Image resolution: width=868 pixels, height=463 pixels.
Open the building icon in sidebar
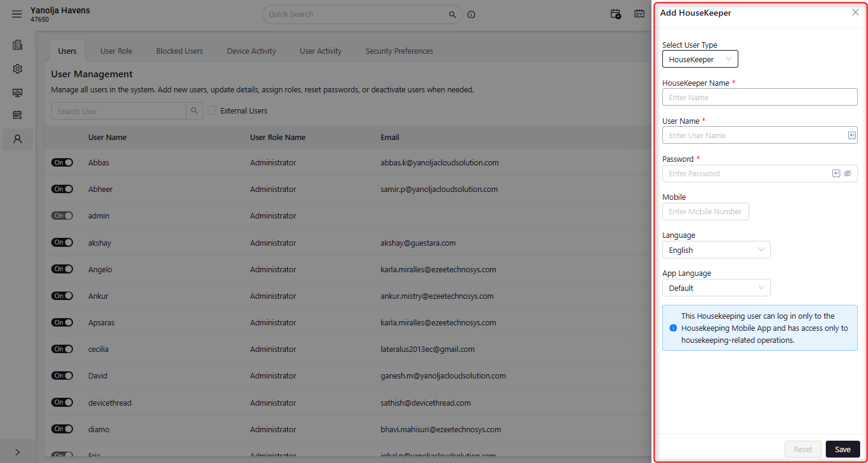click(17, 45)
